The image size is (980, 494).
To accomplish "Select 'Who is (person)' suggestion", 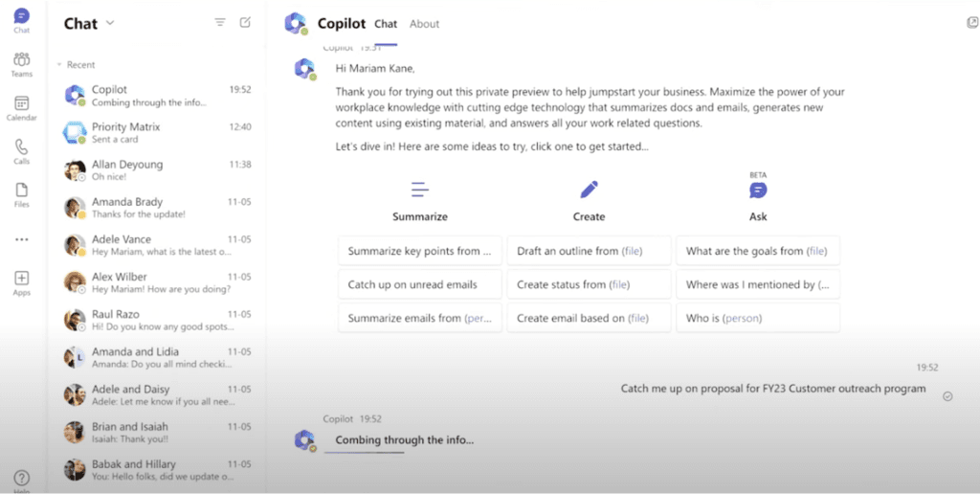I will click(x=758, y=318).
